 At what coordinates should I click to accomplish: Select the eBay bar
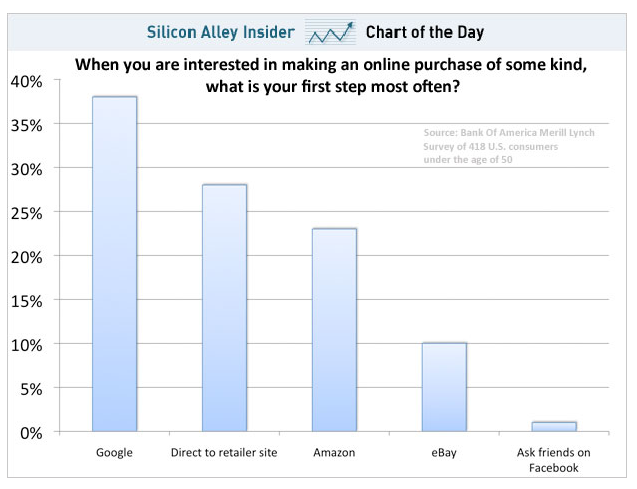click(444, 387)
